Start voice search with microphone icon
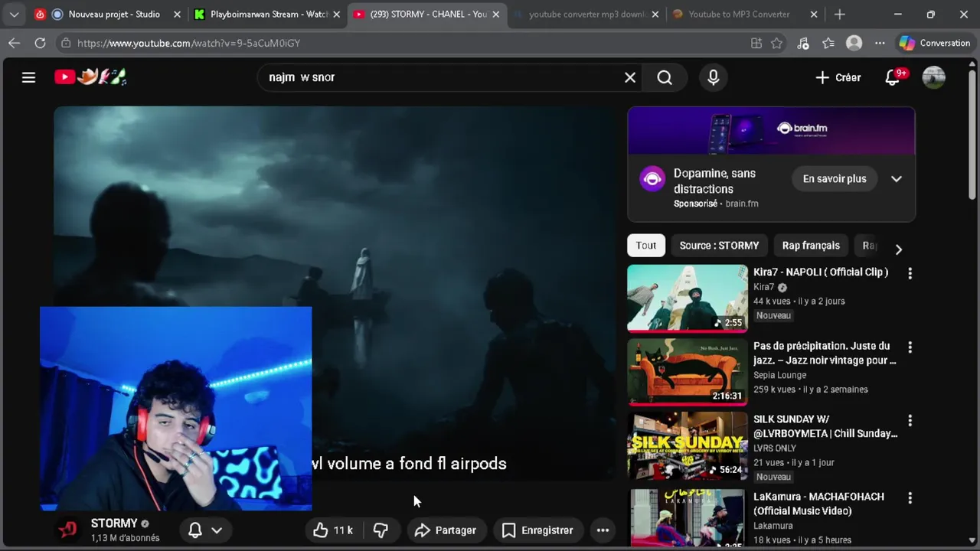980x551 pixels. (714, 77)
